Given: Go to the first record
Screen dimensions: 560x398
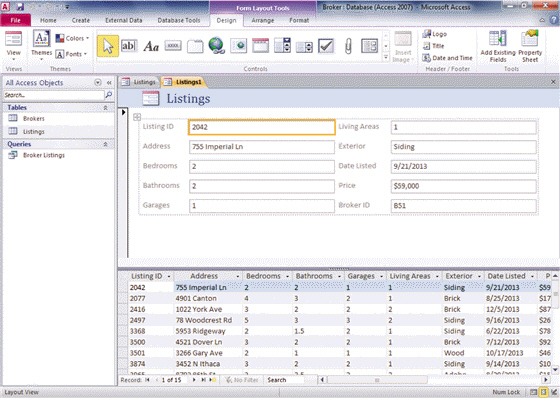Looking at the screenshot, I should pyautogui.click(x=147, y=380).
